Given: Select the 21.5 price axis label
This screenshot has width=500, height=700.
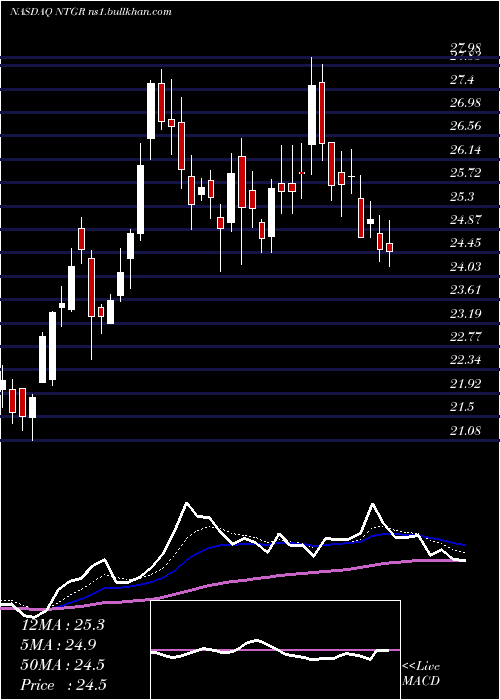Looking at the screenshot, I should (x=462, y=407).
